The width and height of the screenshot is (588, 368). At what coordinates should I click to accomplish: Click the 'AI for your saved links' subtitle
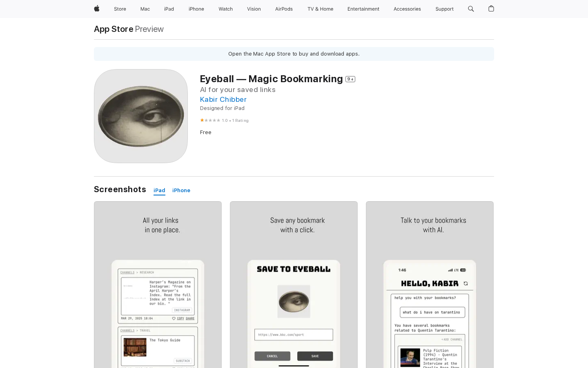(x=238, y=90)
